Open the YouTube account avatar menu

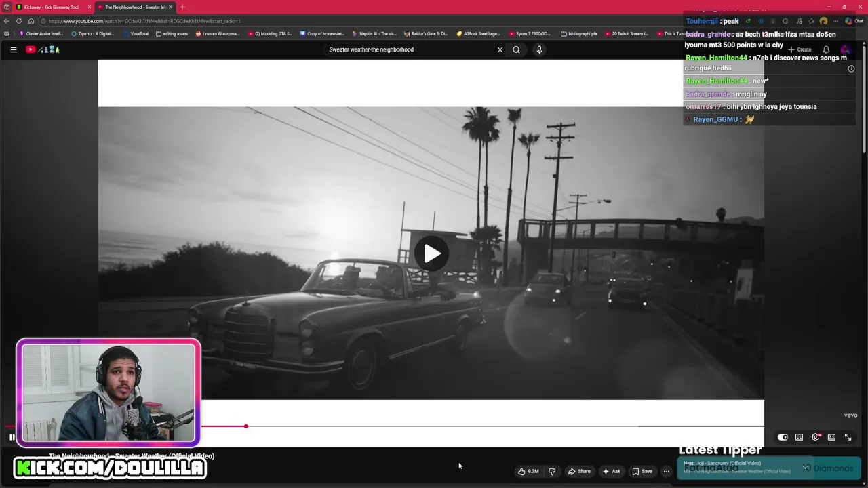click(x=845, y=49)
